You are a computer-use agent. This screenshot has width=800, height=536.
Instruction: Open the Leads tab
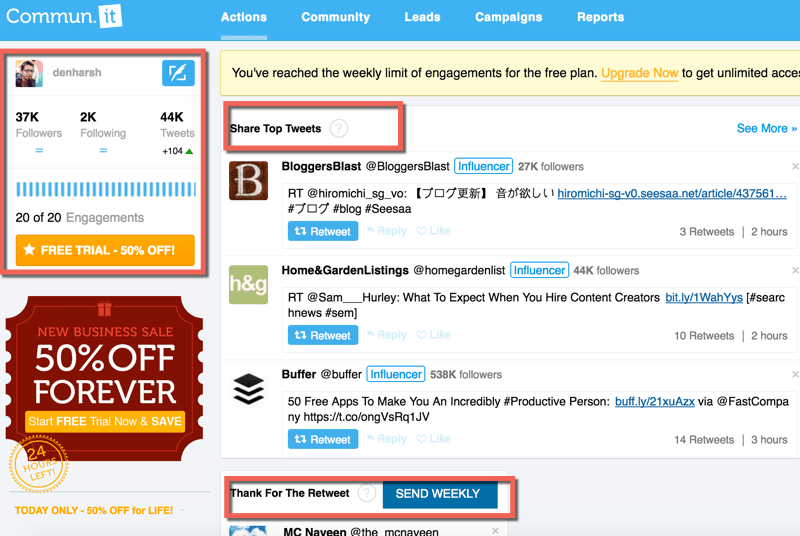tap(422, 17)
